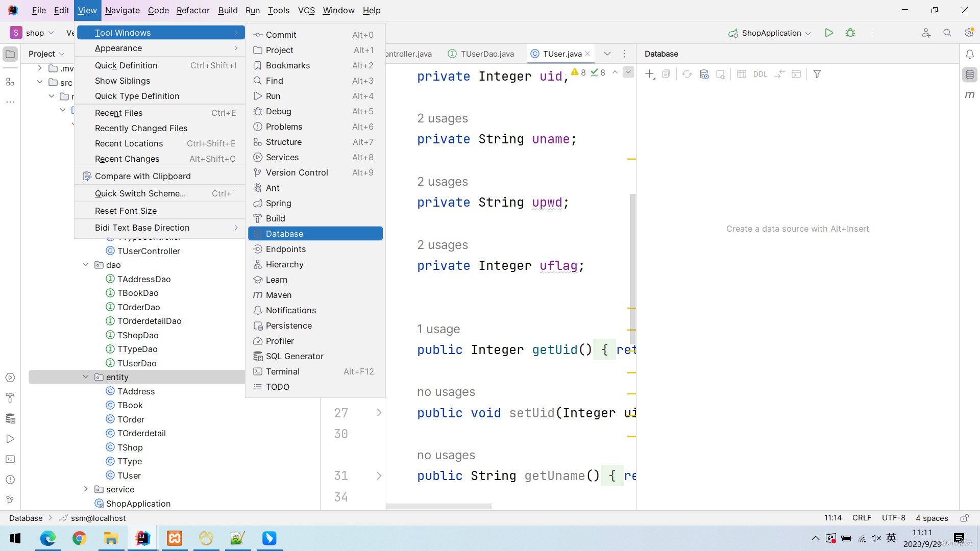The width and height of the screenshot is (980, 551).
Task: Click Recent Files menu entry
Action: pos(118,113)
